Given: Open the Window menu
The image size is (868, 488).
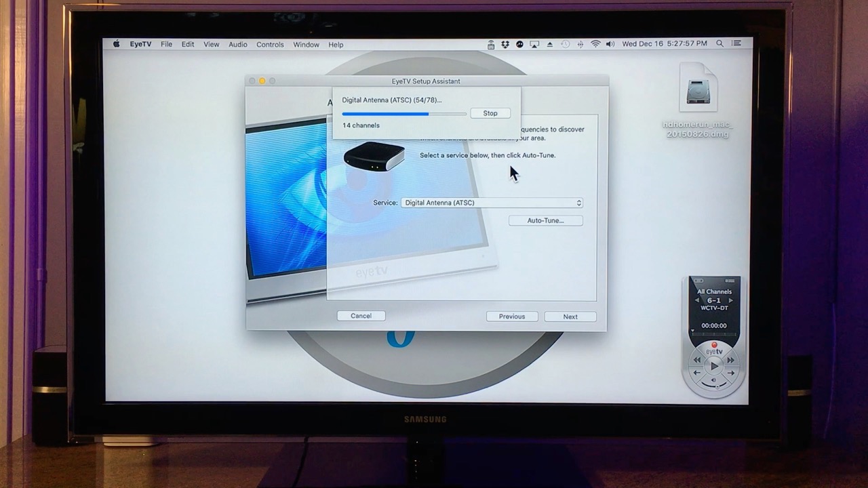Looking at the screenshot, I should click(x=306, y=45).
